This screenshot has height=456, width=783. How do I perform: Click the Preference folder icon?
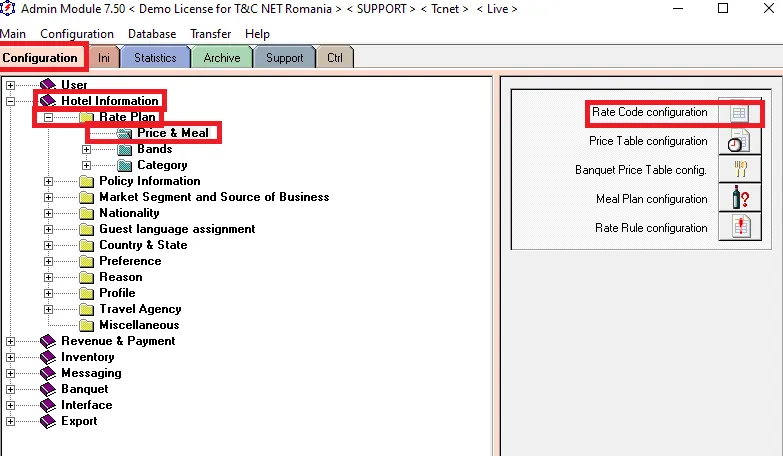click(x=86, y=261)
